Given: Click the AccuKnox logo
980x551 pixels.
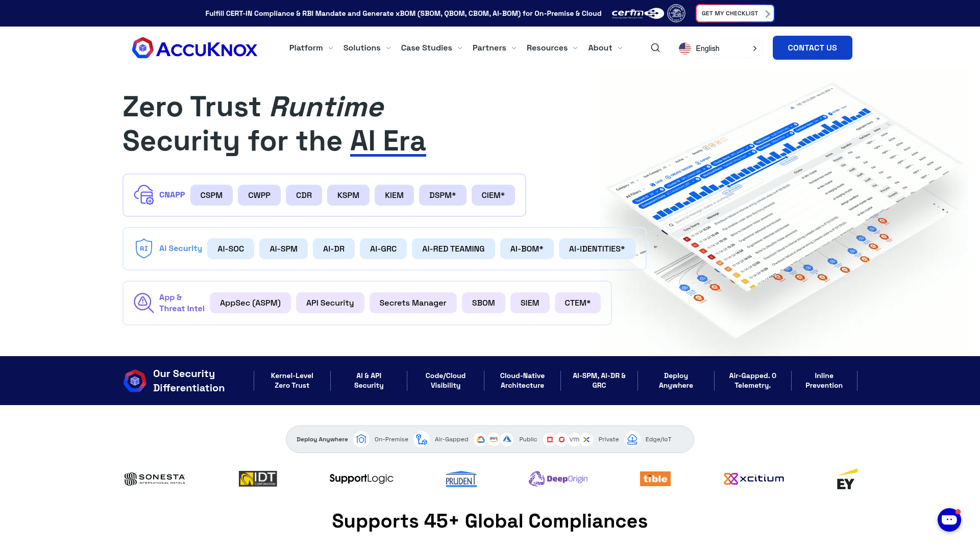Looking at the screenshot, I should [x=194, y=48].
